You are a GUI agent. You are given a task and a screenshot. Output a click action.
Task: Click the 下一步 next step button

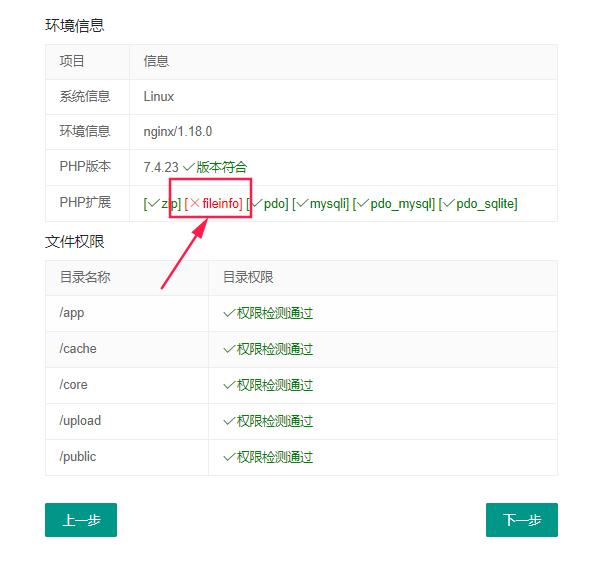521,520
